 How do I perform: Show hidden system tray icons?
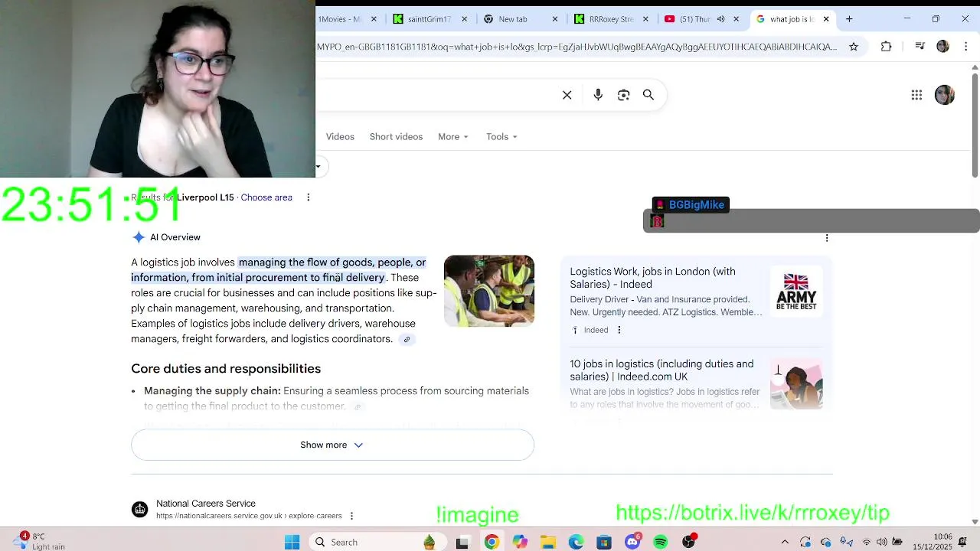point(784,542)
